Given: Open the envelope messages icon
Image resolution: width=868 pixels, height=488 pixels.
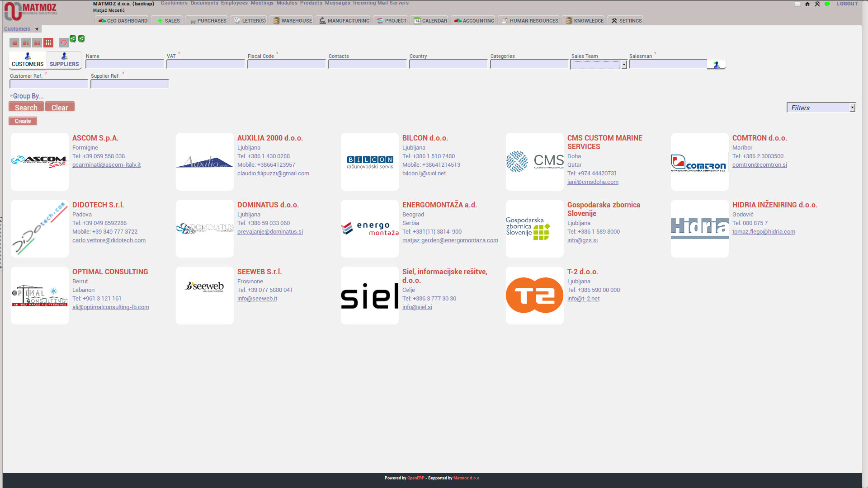Looking at the screenshot, I should click(797, 4).
